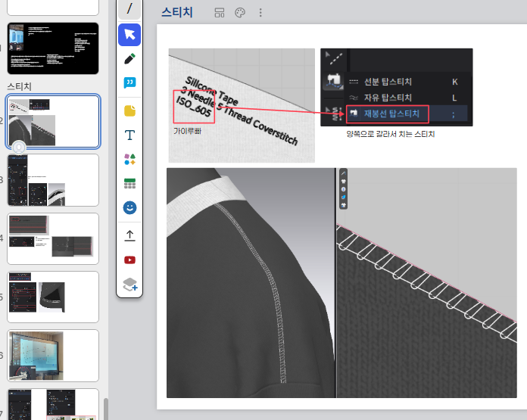Click the layers plus icon in the toolbar
This screenshot has width=527, height=420.
click(x=129, y=285)
